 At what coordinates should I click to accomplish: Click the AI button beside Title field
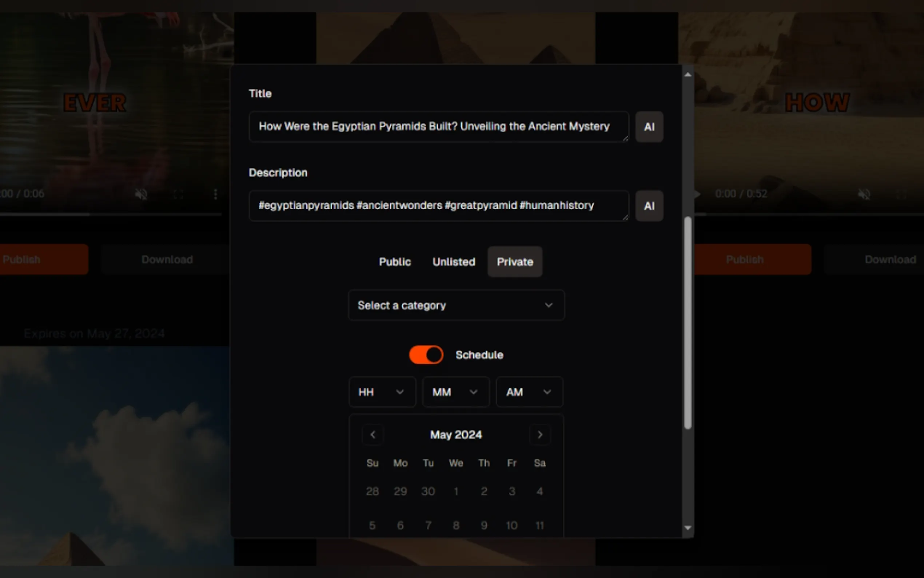click(649, 127)
